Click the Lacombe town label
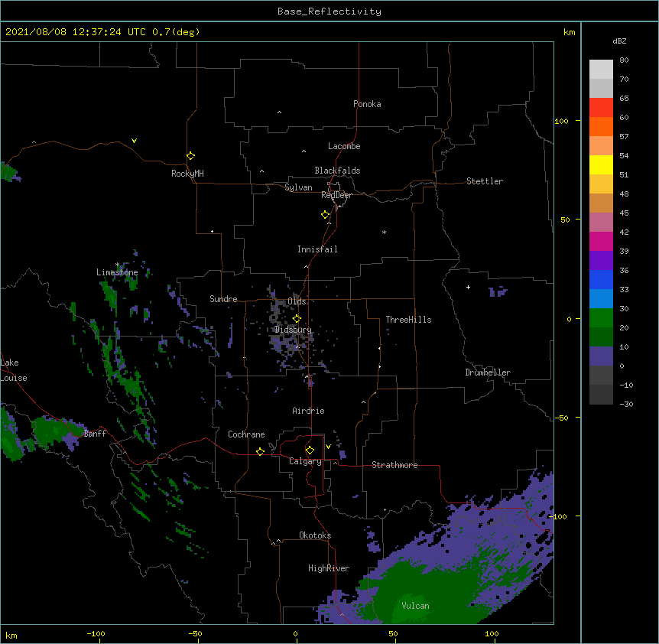The width and height of the screenshot is (659, 644). (344, 146)
